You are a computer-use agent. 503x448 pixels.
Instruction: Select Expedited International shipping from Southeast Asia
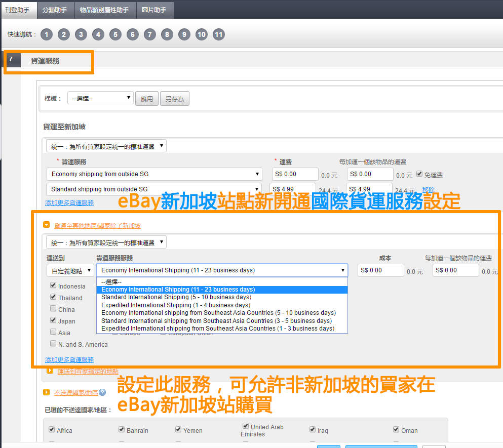[222, 329]
